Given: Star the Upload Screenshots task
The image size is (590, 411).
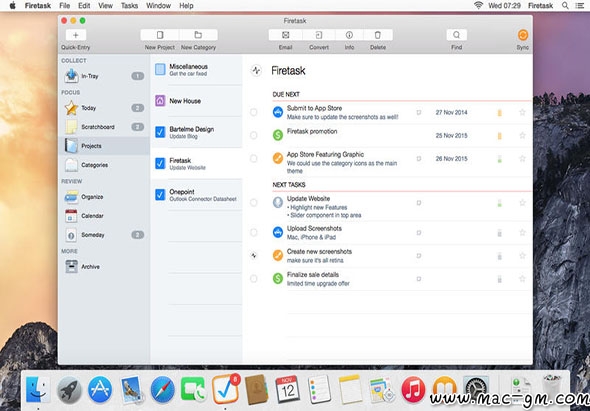Looking at the screenshot, I should (522, 233).
